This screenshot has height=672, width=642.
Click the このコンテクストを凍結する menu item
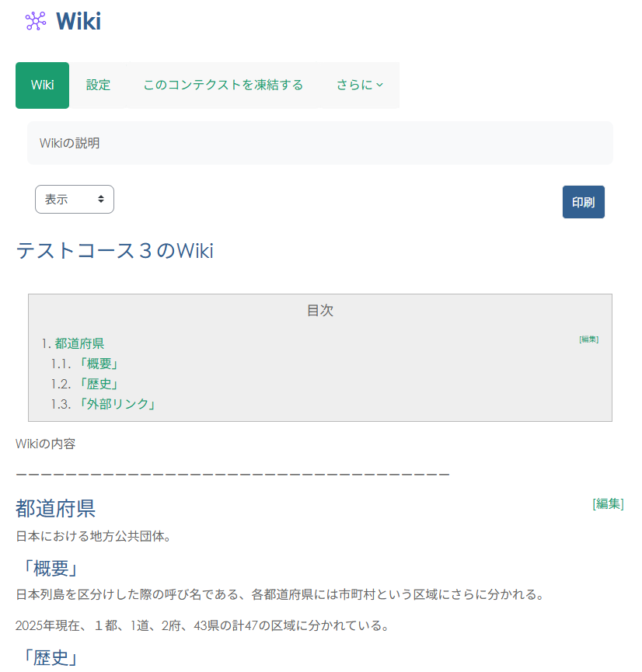(222, 85)
